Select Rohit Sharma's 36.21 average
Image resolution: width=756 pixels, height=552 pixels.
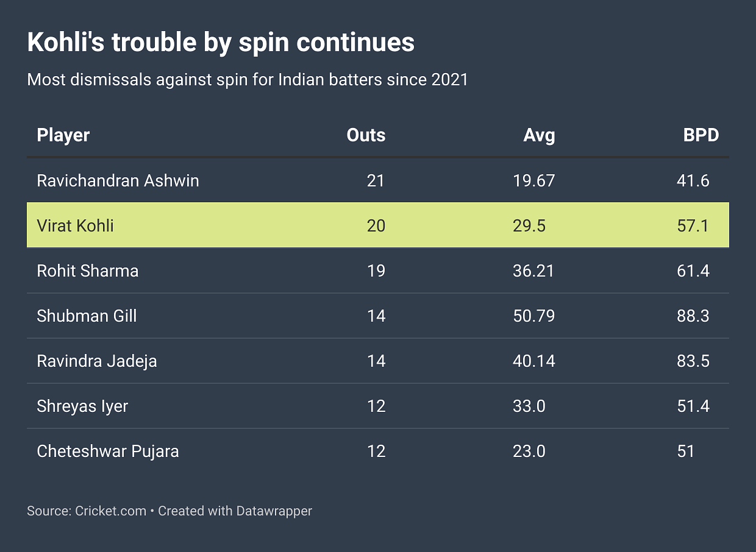pos(534,271)
